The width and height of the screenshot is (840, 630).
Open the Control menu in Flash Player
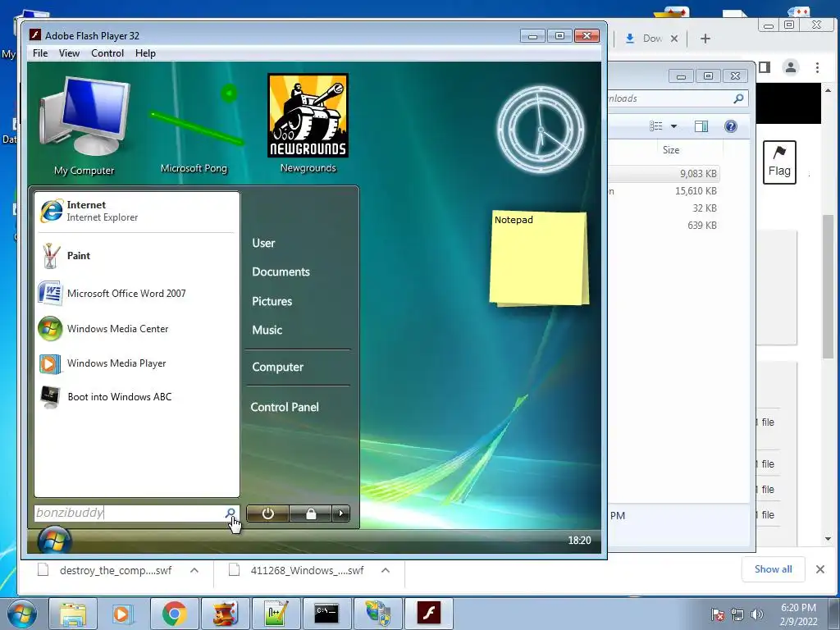107,53
